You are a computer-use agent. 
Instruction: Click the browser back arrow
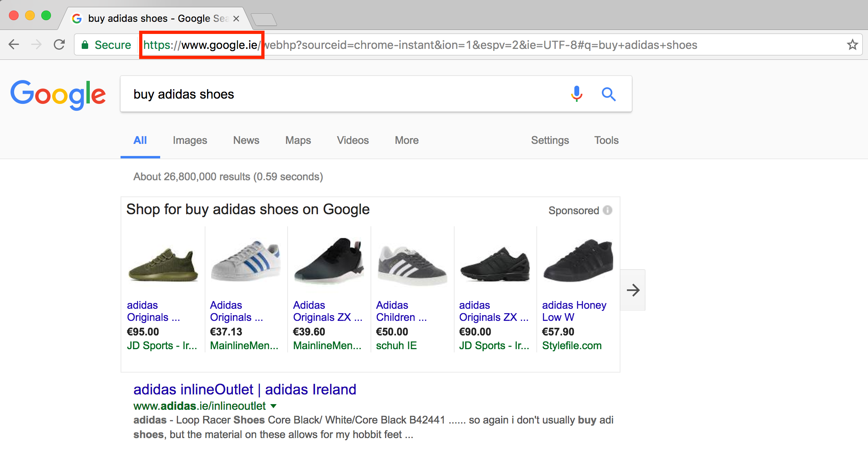pos(14,44)
